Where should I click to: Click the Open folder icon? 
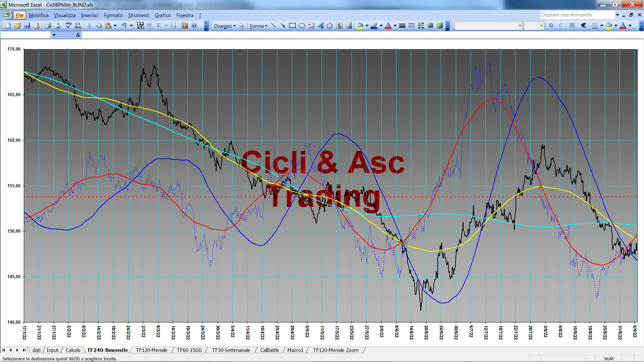(x=18, y=25)
